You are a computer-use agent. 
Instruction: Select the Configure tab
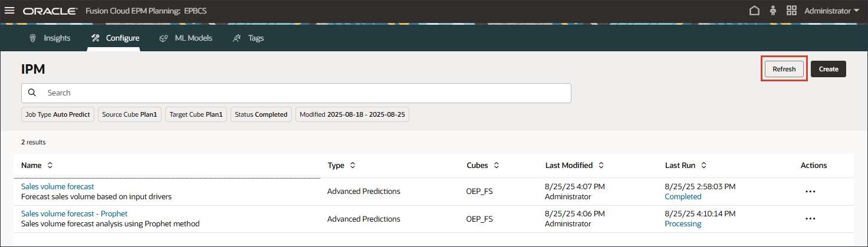tap(114, 38)
